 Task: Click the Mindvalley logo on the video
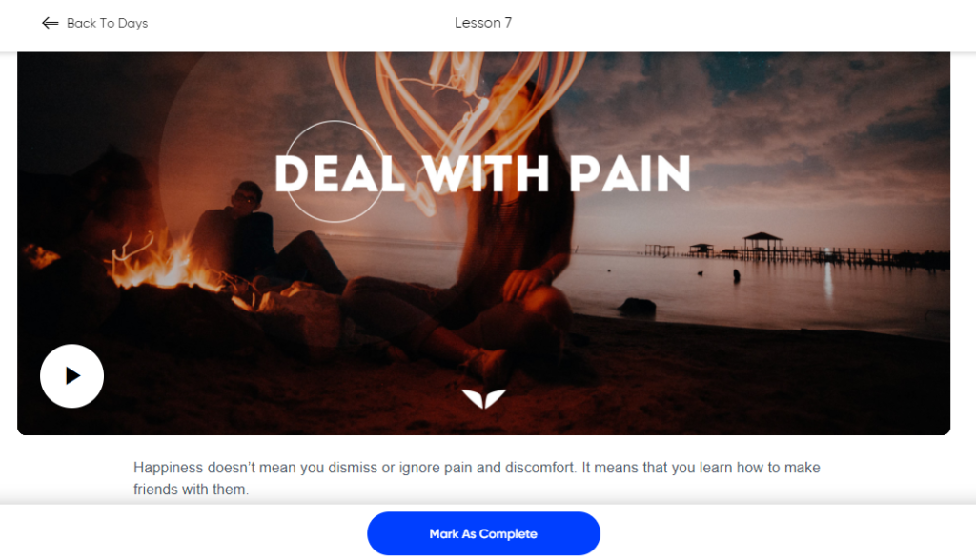coord(483,399)
